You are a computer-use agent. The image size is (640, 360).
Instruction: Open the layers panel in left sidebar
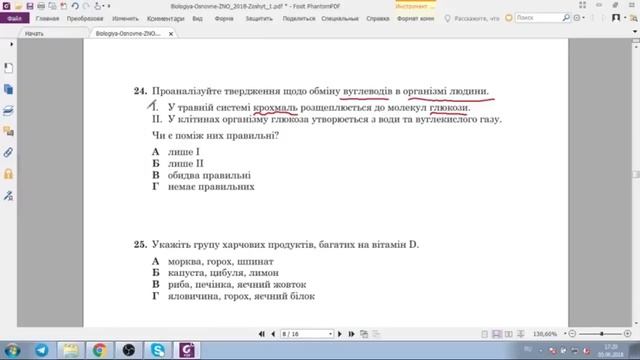tap(8, 110)
